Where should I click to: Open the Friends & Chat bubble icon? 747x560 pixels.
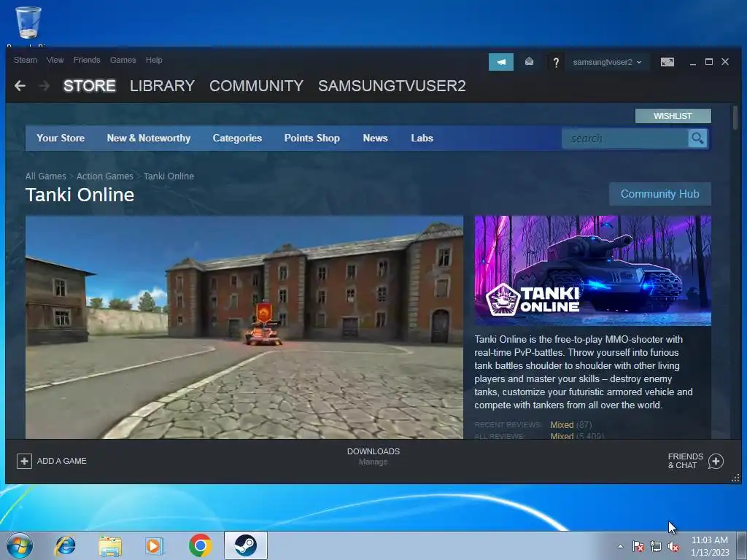716,461
